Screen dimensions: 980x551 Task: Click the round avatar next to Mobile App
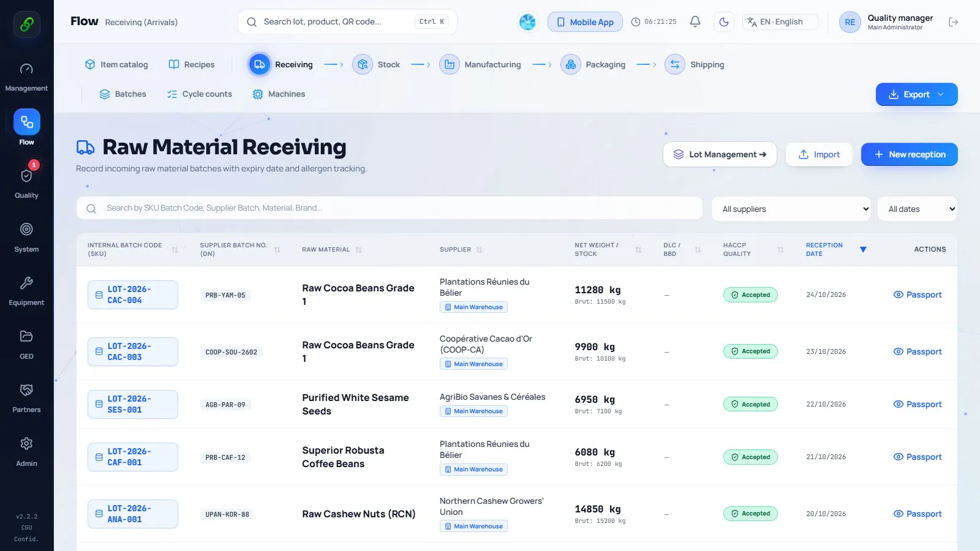tap(527, 22)
